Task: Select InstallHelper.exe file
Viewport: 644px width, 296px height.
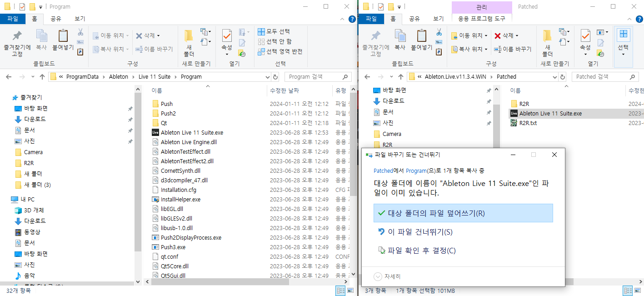Action: 180,199
